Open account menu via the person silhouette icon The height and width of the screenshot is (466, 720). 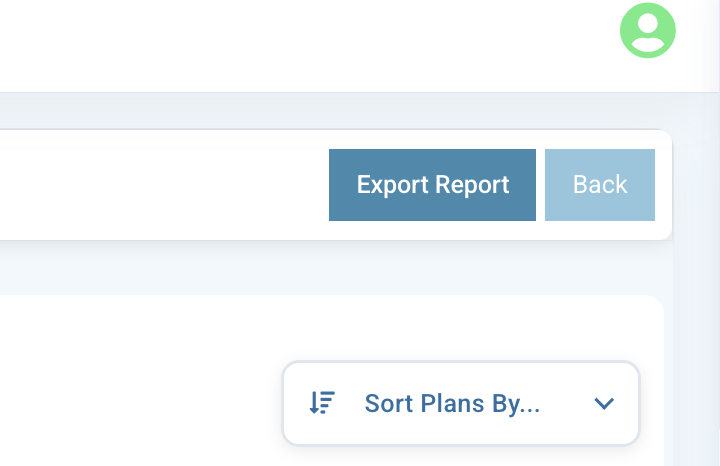pos(648,30)
